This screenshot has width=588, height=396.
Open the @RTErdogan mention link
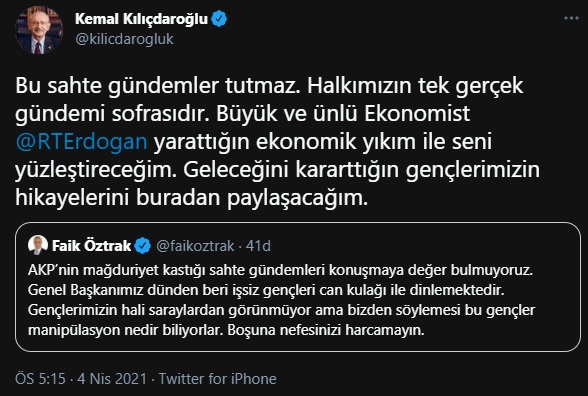pos(81,142)
